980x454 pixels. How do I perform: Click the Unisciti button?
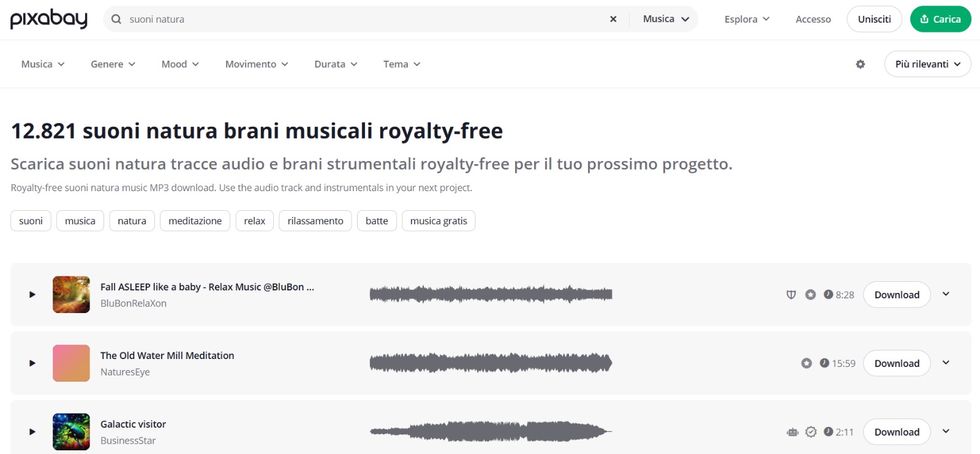click(874, 19)
